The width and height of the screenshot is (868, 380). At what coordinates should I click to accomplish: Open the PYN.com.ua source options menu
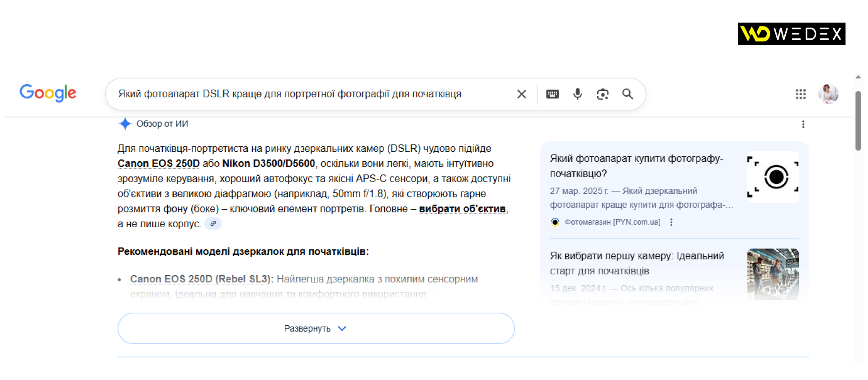(671, 222)
